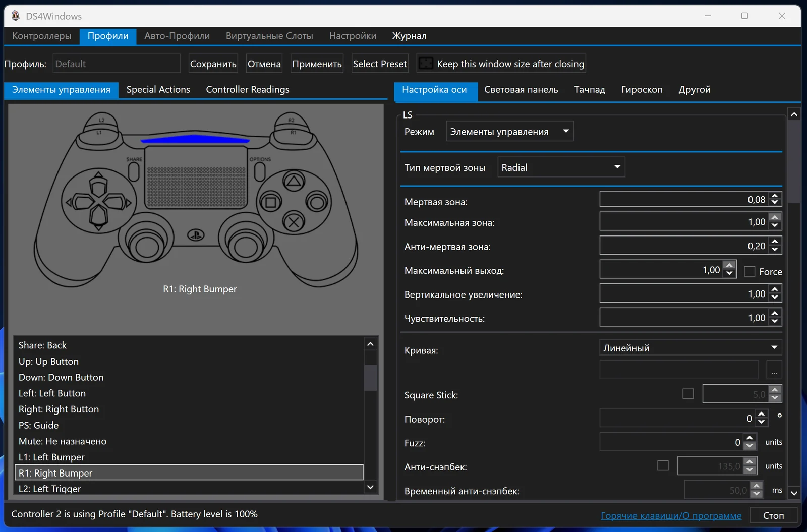Screen dimensions: 807x532
Task: Click the blue lightbar on controller
Action: pos(195,140)
